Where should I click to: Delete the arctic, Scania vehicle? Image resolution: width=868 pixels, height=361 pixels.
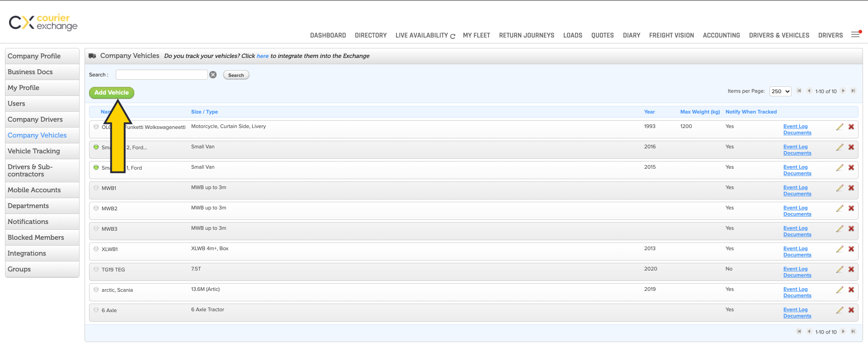click(851, 290)
